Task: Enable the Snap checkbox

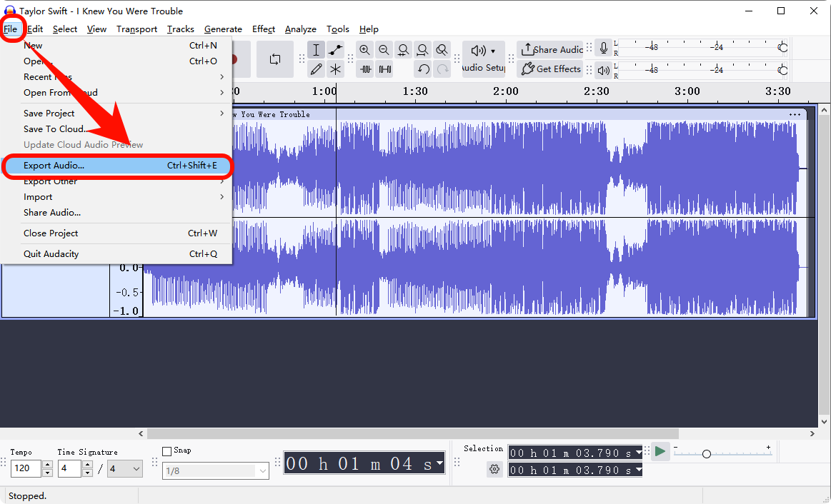Action: click(x=167, y=451)
